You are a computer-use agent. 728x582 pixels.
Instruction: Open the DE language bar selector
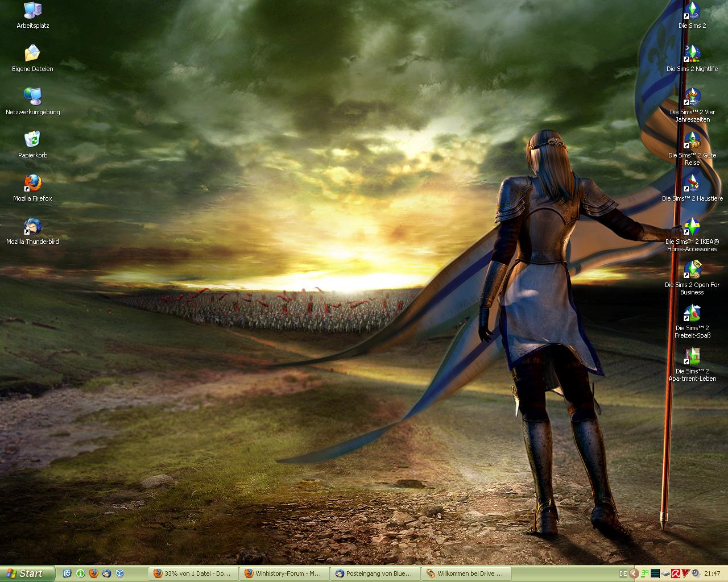click(x=623, y=573)
